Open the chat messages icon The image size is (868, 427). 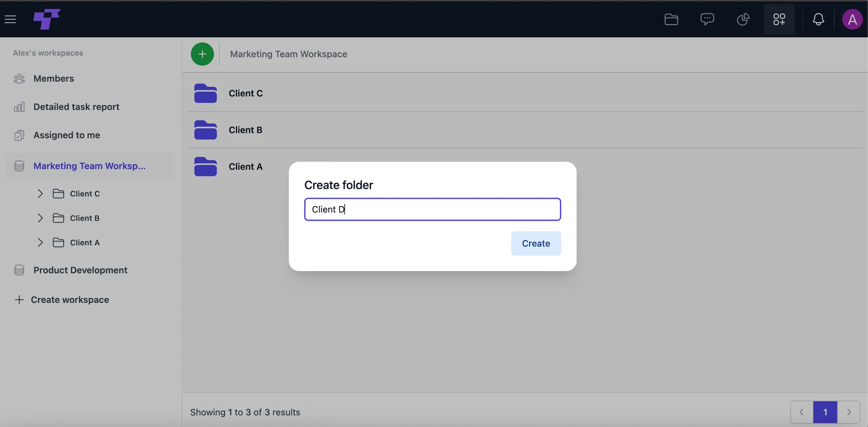click(707, 19)
